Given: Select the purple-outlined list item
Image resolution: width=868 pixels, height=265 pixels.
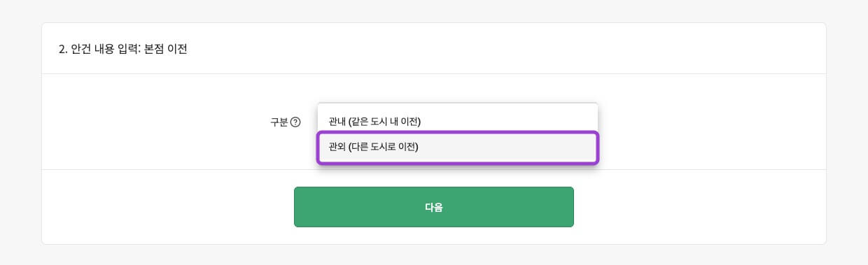Looking at the screenshot, I should [458, 148].
